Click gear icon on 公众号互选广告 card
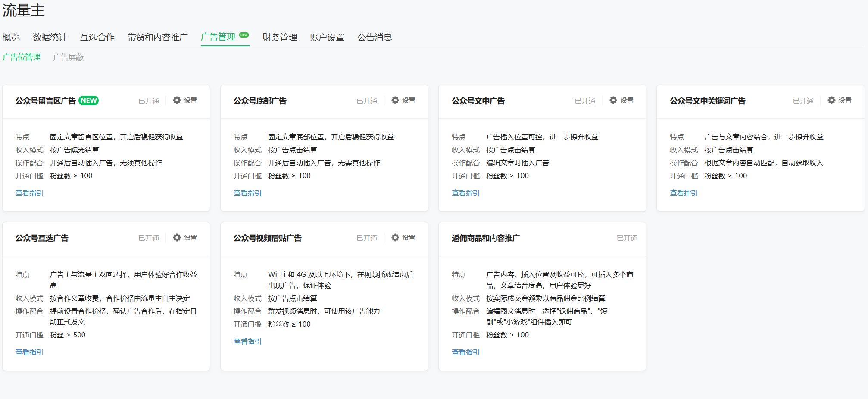 (x=177, y=237)
